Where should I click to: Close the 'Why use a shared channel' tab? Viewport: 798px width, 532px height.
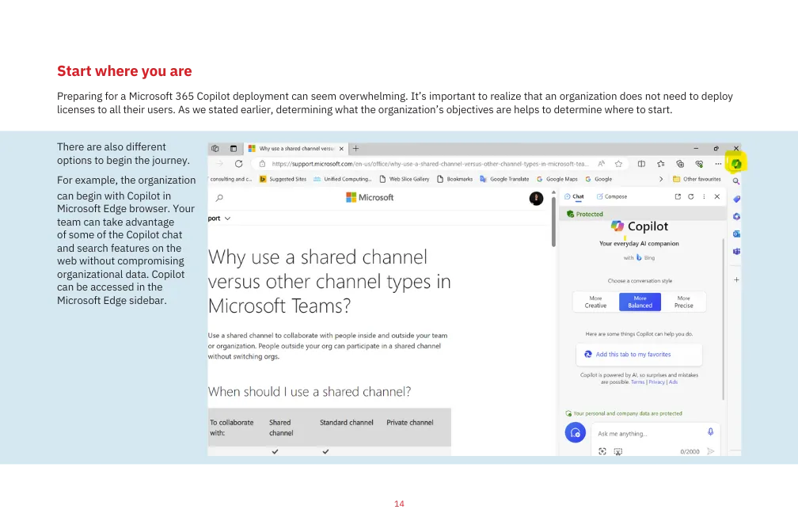pyautogui.click(x=341, y=149)
